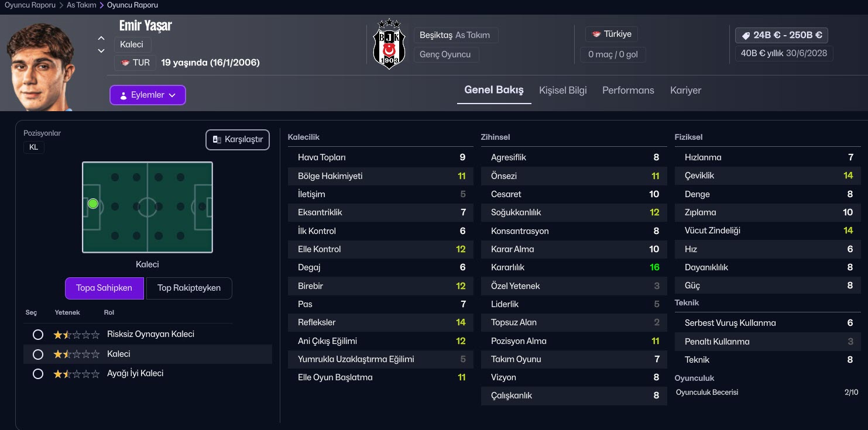Go to previous player with up chevron
This screenshot has height=430, width=868.
point(101,39)
